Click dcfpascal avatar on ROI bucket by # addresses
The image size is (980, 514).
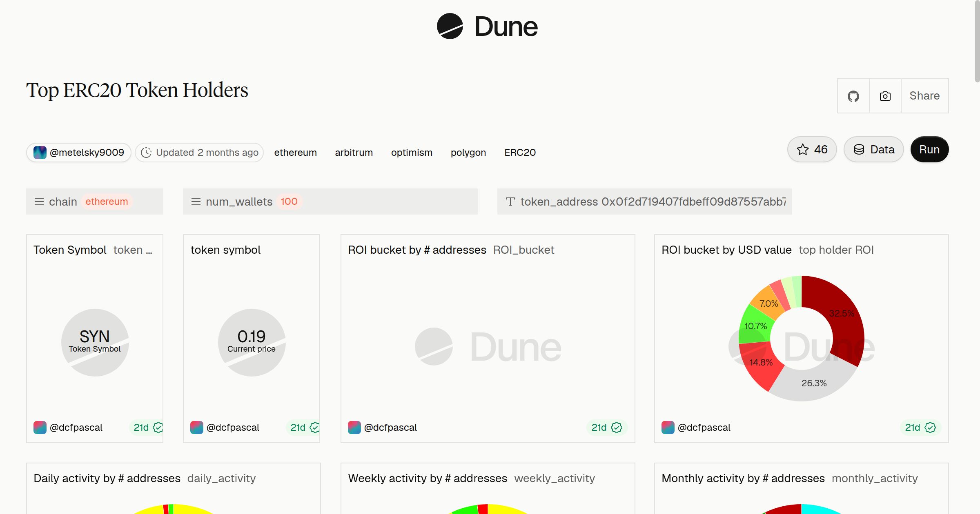coord(354,428)
